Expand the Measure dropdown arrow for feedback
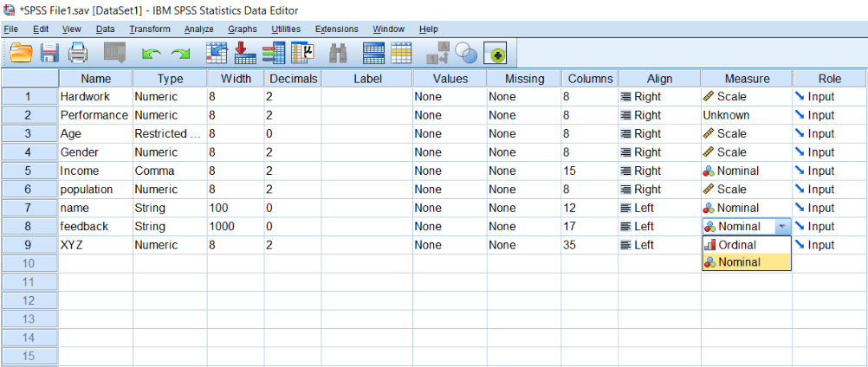Viewport: 868px width, 367px height. click(781, 227)
